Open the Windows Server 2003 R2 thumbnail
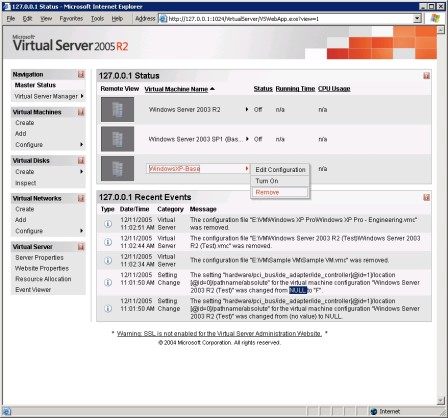The width and height of the screenshot is (448, 418). [x=117, y=109]
